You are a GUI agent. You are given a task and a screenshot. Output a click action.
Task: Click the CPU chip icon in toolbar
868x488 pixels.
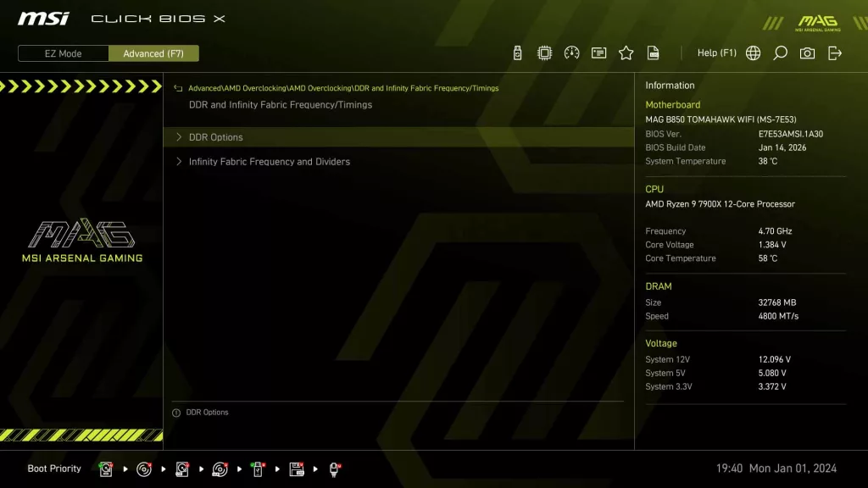[x=544, y=53]
